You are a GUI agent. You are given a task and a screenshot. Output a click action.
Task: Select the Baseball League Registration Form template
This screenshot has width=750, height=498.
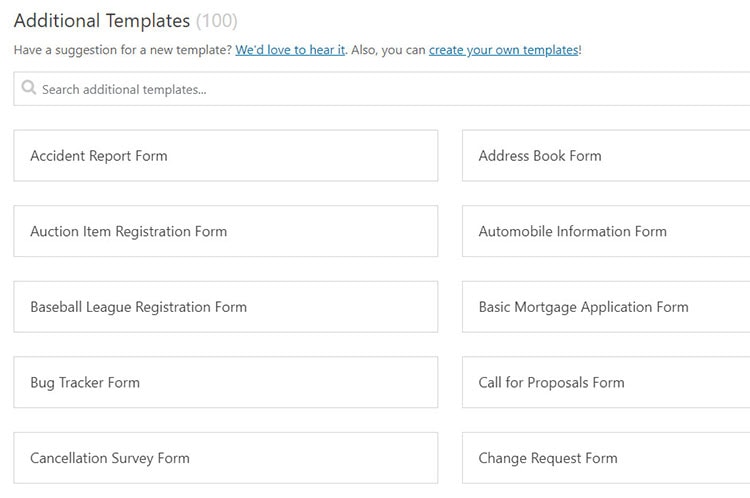pos(225,307)
